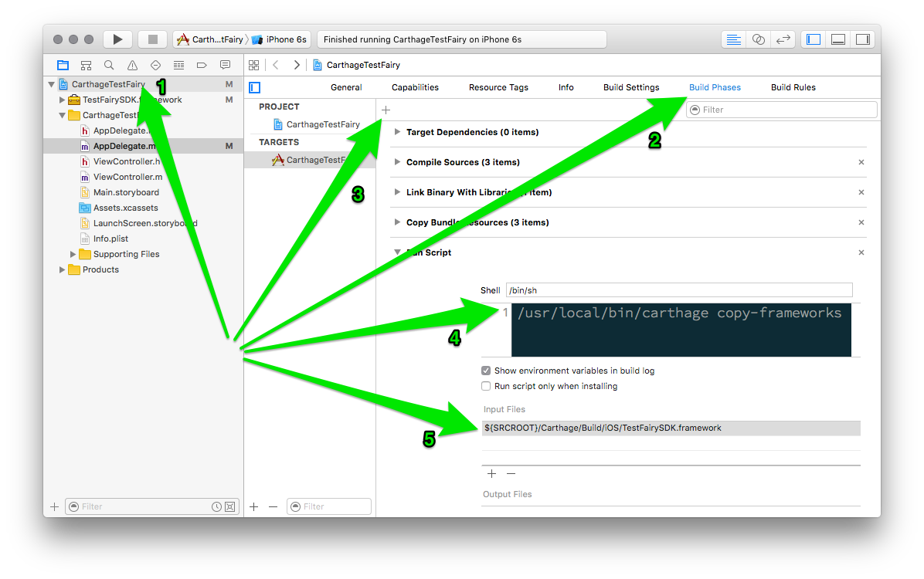The height and width of the screenshot is (579, 924).
Task: Disable Show environment variables in build log
Action: click(x=486, y=371)
